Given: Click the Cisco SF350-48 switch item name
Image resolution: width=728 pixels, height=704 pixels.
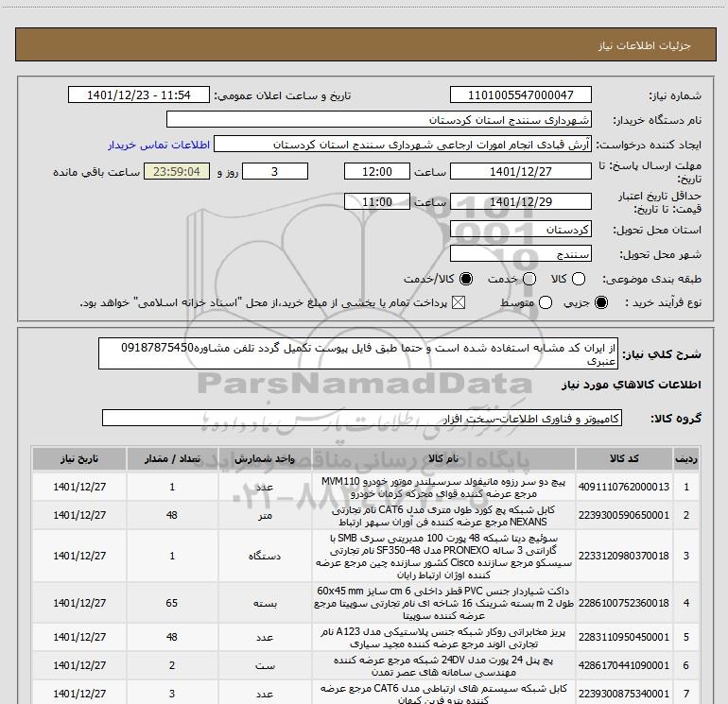Looking at the screenshot, I should (x=443, y=556).
